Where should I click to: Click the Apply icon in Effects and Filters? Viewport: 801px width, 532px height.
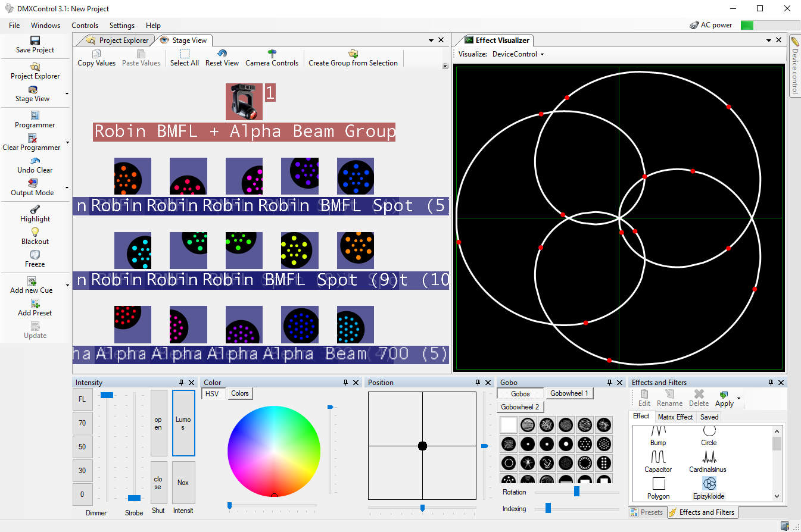[724, 395]
